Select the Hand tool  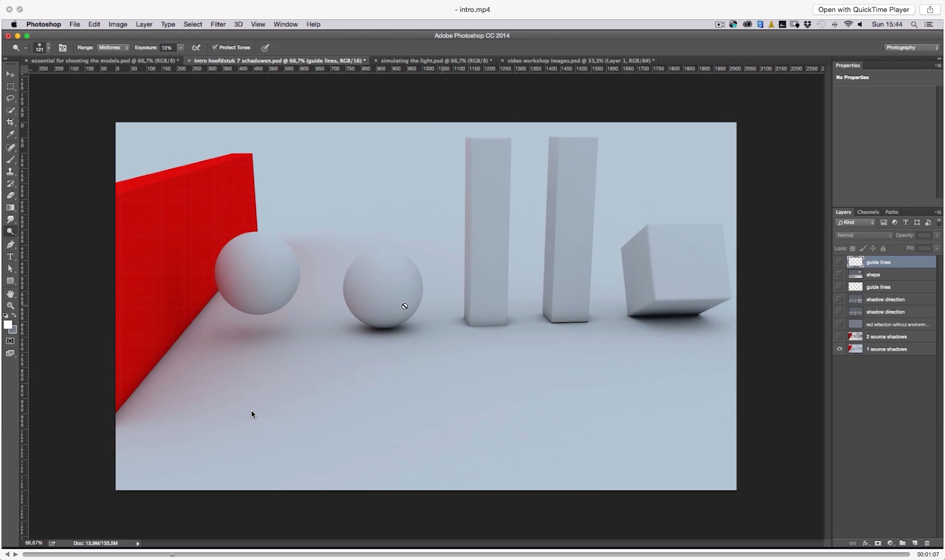pyautogui.click(x=10, y=294)
